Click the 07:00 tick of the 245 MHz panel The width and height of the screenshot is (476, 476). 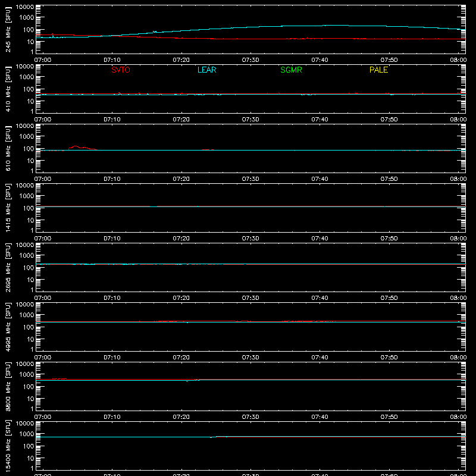coord(43,60)
